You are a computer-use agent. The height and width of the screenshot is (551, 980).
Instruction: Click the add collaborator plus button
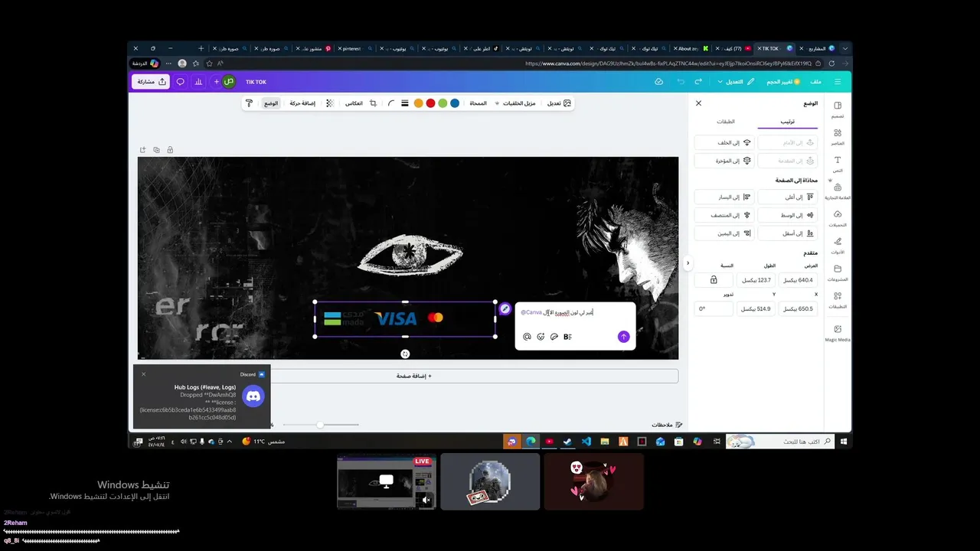(217, 82)
